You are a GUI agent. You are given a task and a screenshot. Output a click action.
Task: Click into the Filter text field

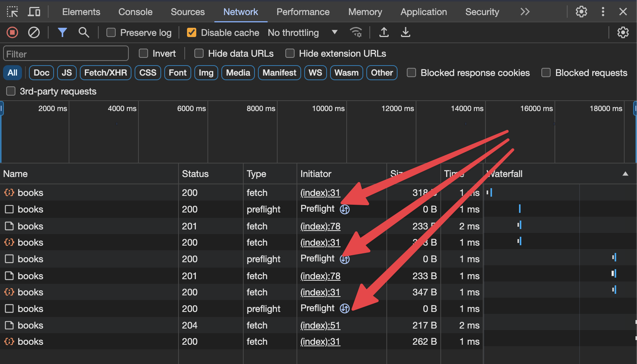(66, 54)
